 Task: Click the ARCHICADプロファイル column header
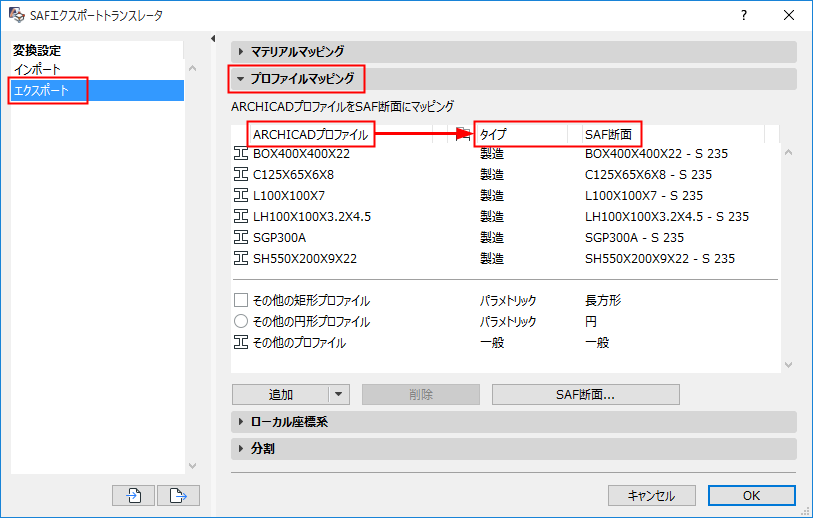311,135
